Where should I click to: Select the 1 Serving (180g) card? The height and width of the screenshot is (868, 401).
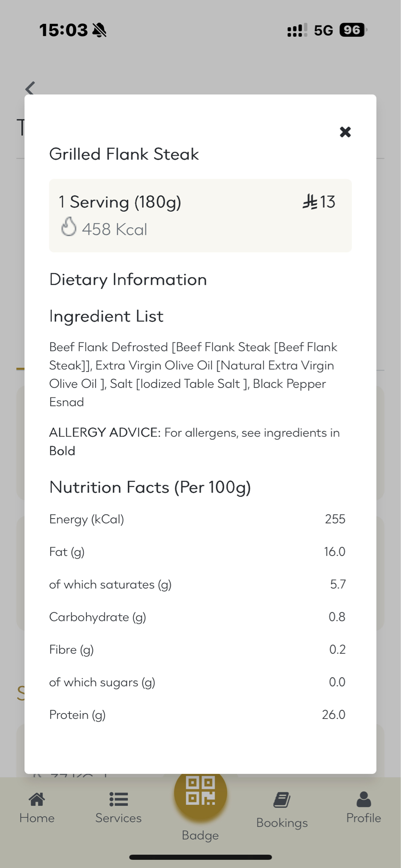point(200,215)
